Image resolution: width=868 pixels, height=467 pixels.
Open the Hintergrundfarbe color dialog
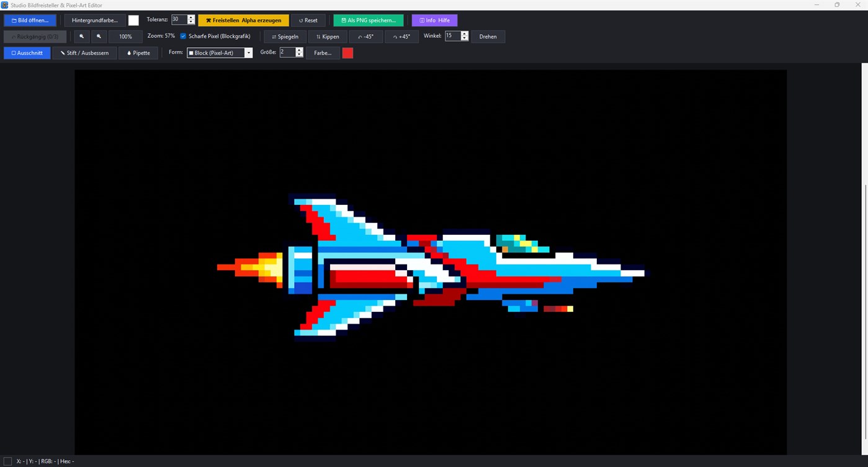pyautogui.click(x=94, y=20)
